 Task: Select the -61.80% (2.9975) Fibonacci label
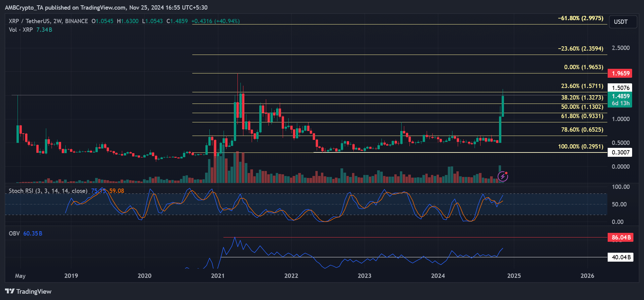tap(581, 18)
